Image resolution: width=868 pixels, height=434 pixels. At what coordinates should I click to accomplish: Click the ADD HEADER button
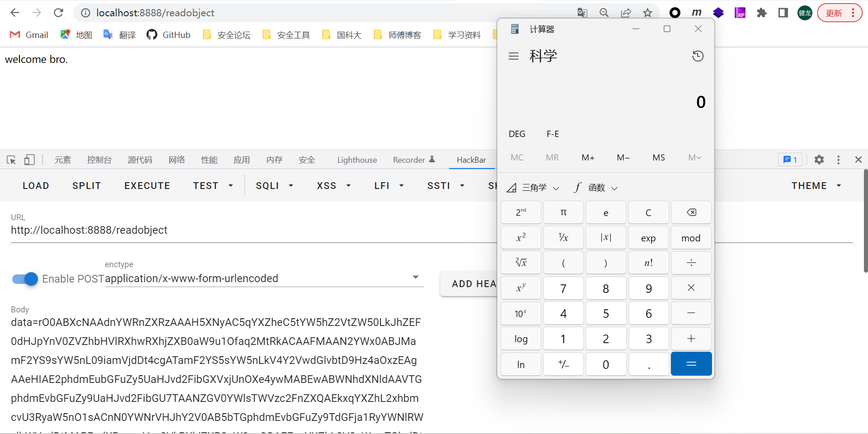coord(469,284)
